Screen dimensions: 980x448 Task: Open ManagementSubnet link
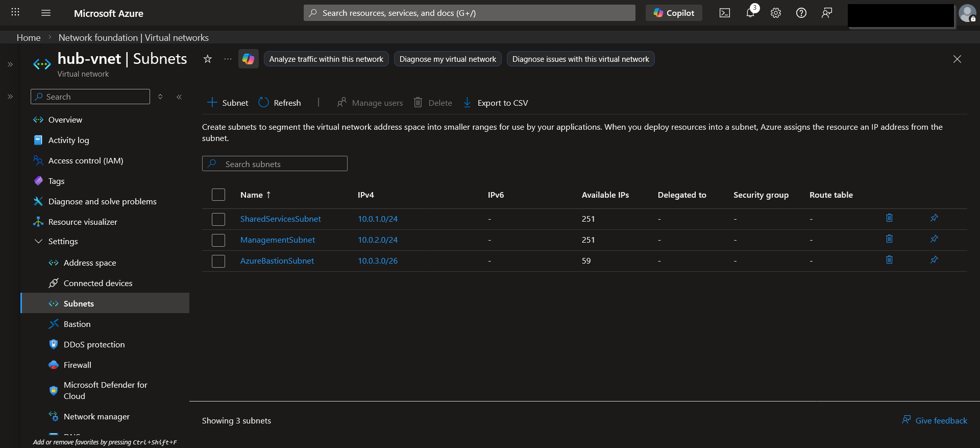278,240
